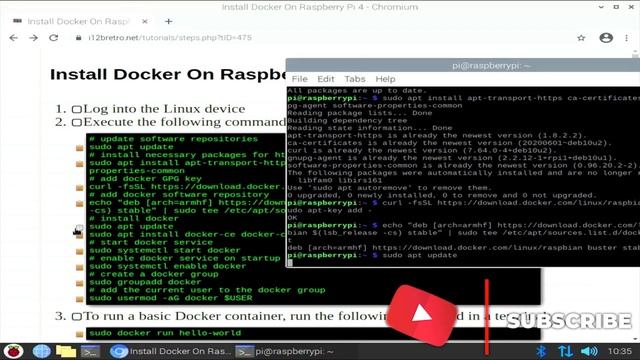Screen dimensions: 640x360
Task: Reload the Chromium page
Action: 53,38
